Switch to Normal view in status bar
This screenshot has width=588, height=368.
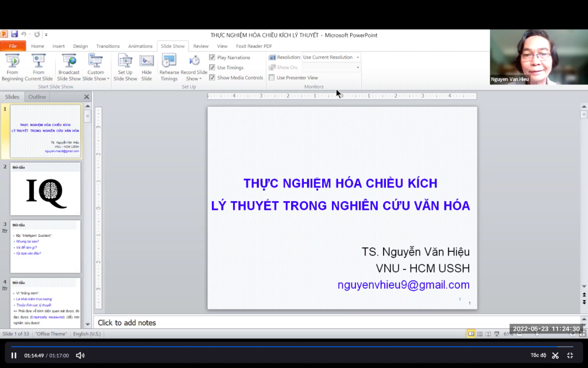(471, 333)
